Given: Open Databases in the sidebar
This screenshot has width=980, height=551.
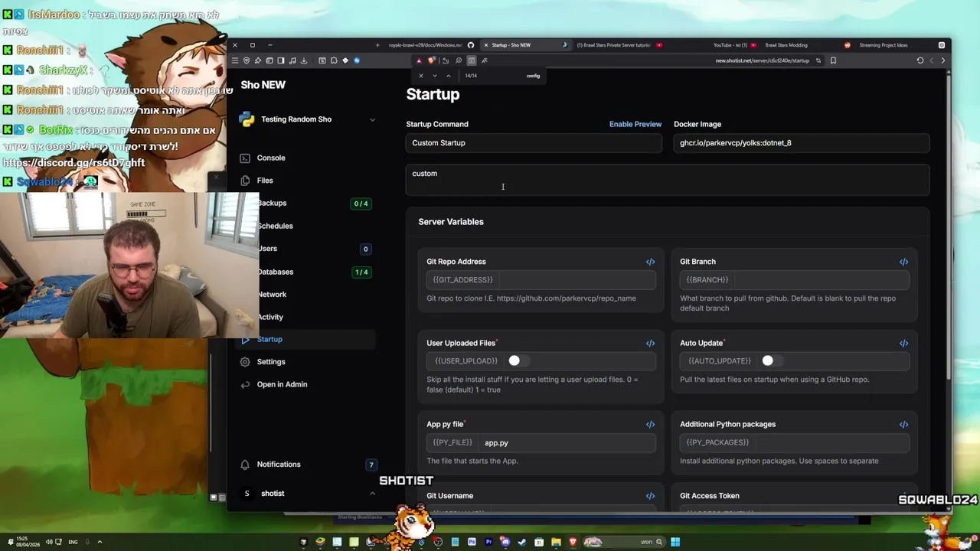Looking at the screenshot, I should click(x=275, y=272).
